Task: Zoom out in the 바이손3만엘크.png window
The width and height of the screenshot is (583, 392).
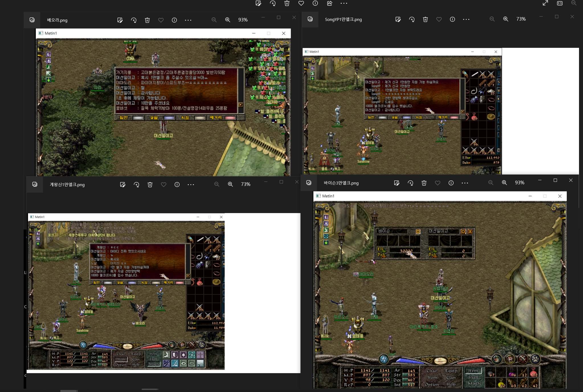Action: point(490,183)
